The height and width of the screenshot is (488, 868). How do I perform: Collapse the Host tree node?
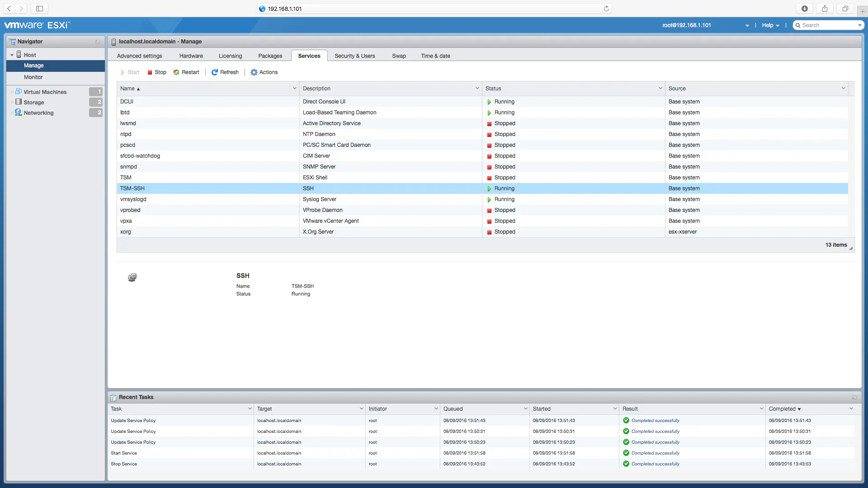(12, 55)
